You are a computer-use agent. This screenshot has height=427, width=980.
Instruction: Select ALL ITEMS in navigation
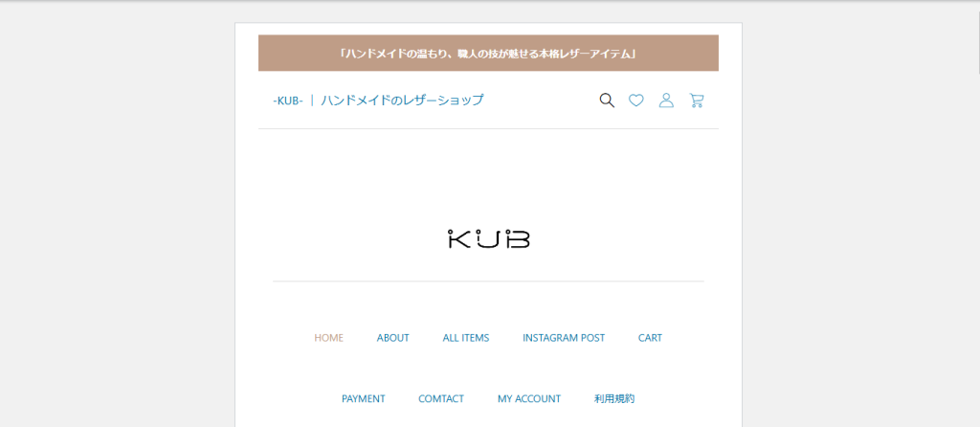click(465, 338)
